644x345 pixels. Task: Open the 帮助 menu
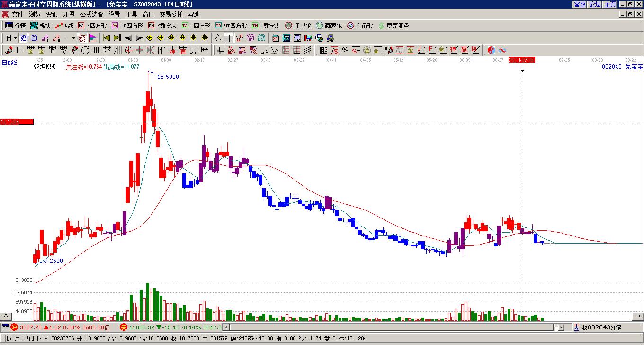[194, 14]
